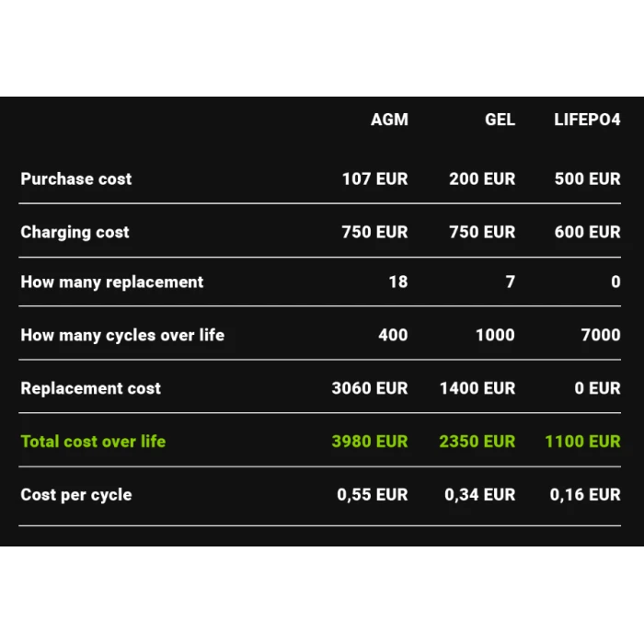The width and height of the screenshot is (644, 644).
Task: Click the green 1100 EUR total
Action: (582, 442)
